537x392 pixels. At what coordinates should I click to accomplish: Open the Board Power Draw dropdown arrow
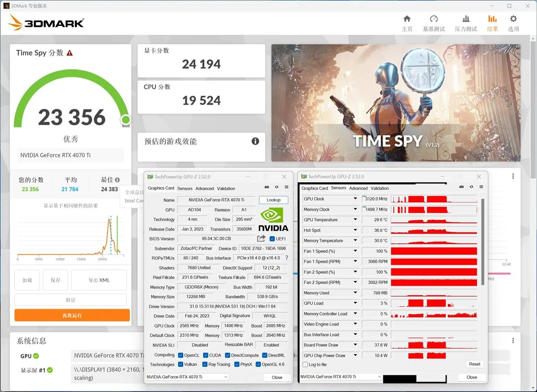[x=355, y=345]
